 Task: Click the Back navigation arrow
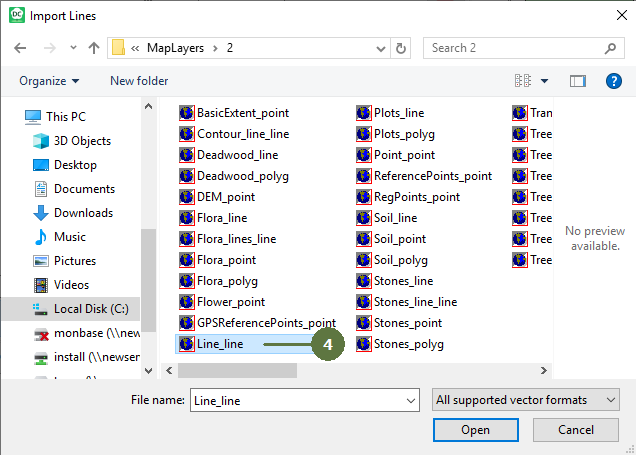(x=20, y=48)
